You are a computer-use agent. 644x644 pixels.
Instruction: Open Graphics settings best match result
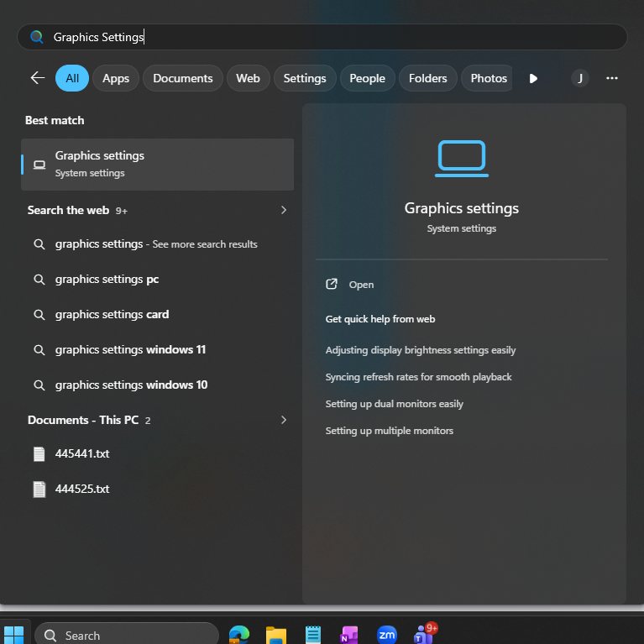[157, 165]
